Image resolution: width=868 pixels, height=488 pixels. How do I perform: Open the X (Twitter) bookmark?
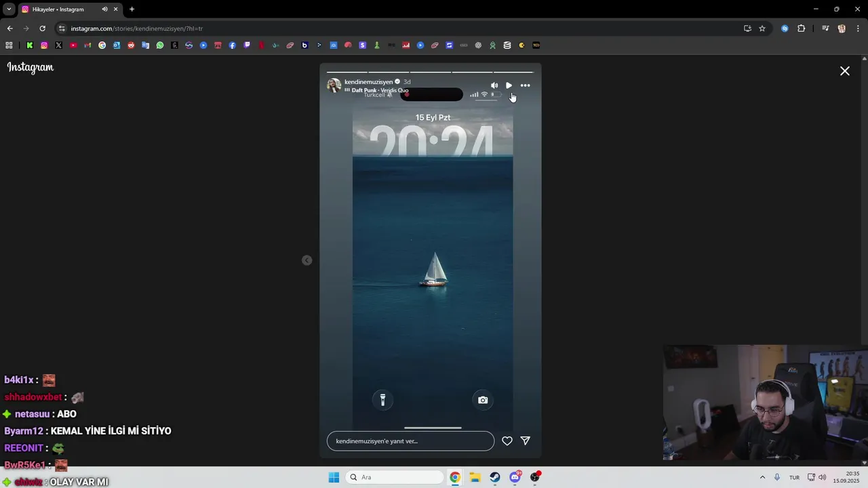[58, 45]
